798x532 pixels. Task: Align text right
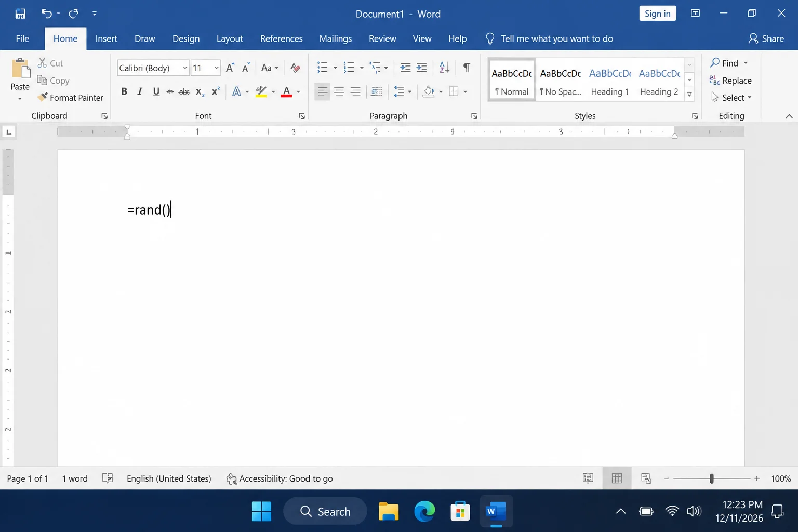tap(355, 92)
